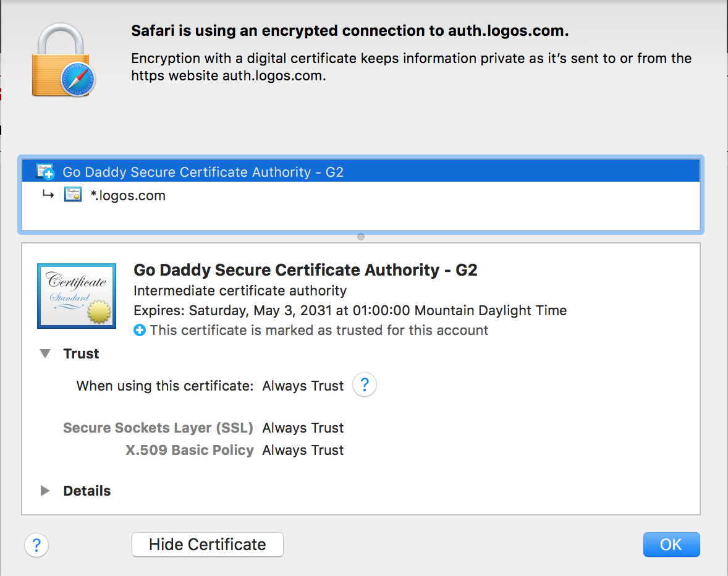Click the Details section label

click(x=87, y=491)
